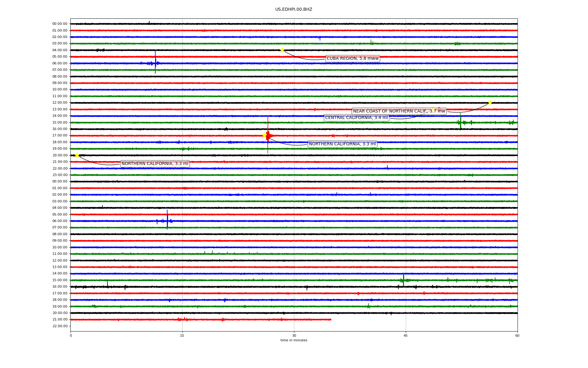Click the 45 tick label on the x-axis
The image size is (588, 368).
(406, 335)
